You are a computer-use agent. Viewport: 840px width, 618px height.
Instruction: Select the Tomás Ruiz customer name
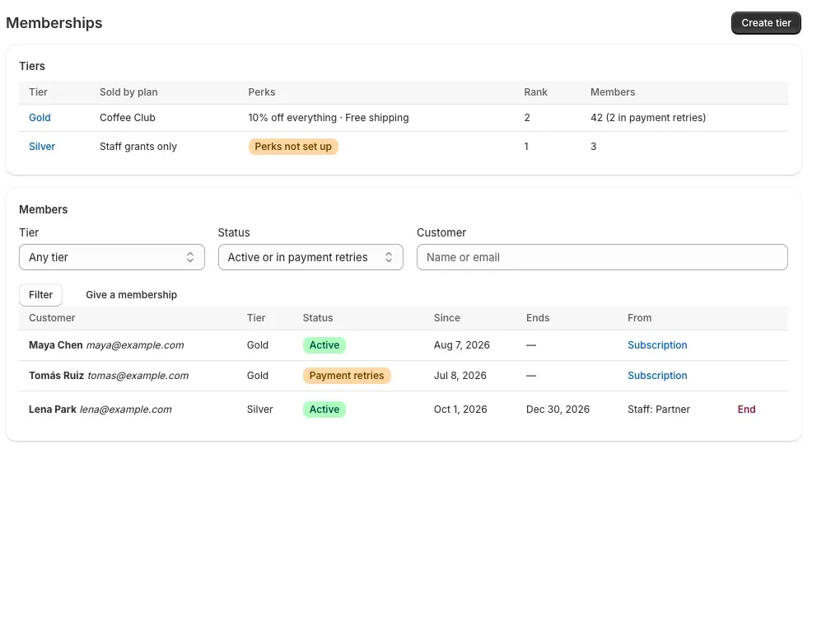[x=56, y=376]
